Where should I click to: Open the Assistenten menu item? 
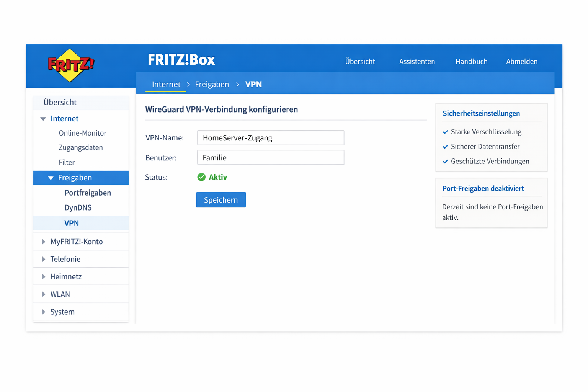[x=417, y=61]
